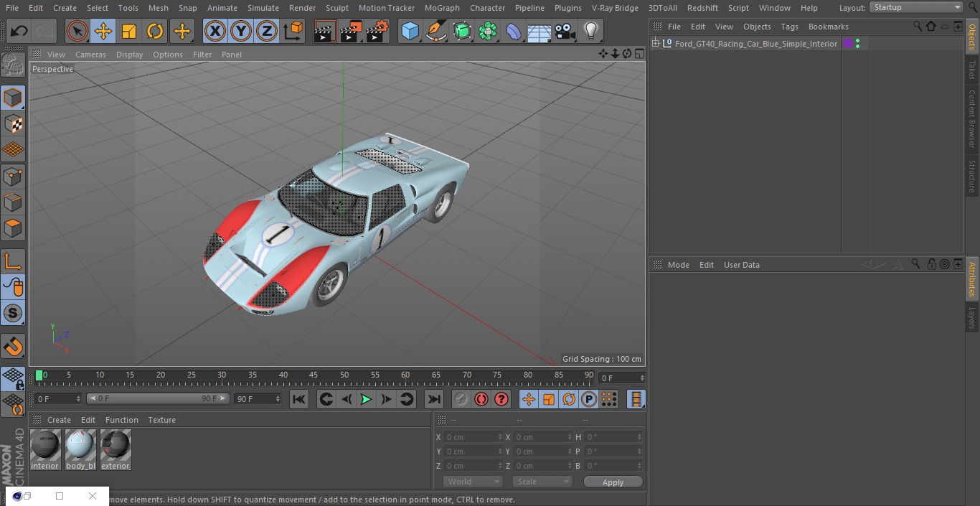The height and width of the screenshot is (506, 980).
Task: Toggle autokeying button
Action: point(481,399)
